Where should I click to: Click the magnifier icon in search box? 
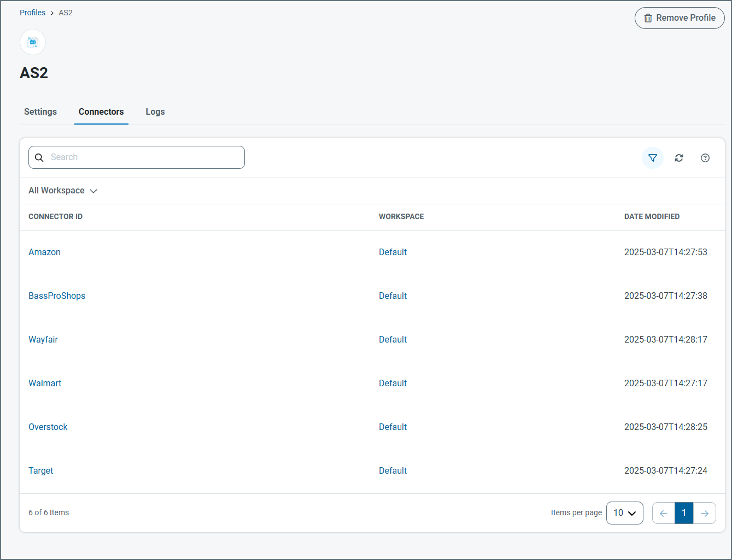click(x=39, y=157)
